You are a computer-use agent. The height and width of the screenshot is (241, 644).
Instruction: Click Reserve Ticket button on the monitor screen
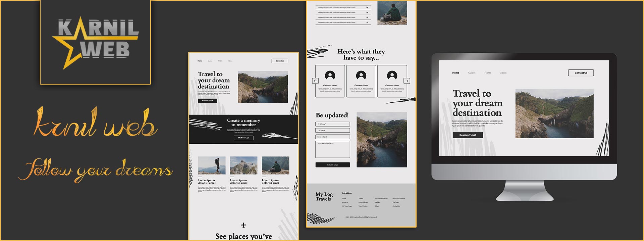point(468,135)
